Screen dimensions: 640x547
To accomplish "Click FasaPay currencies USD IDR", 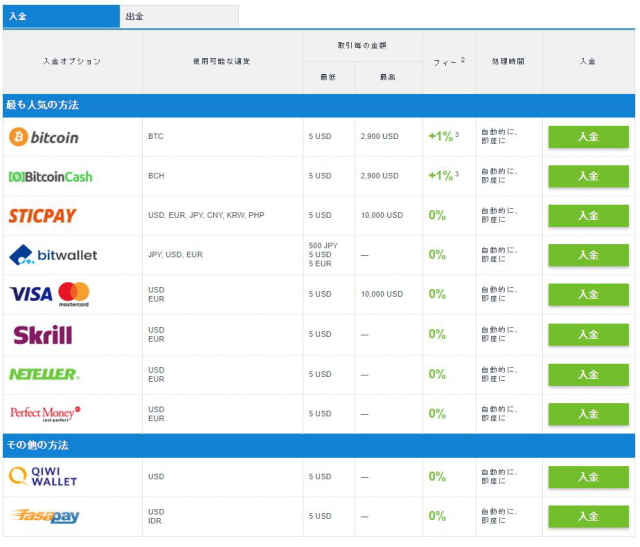I will [156, 516].
